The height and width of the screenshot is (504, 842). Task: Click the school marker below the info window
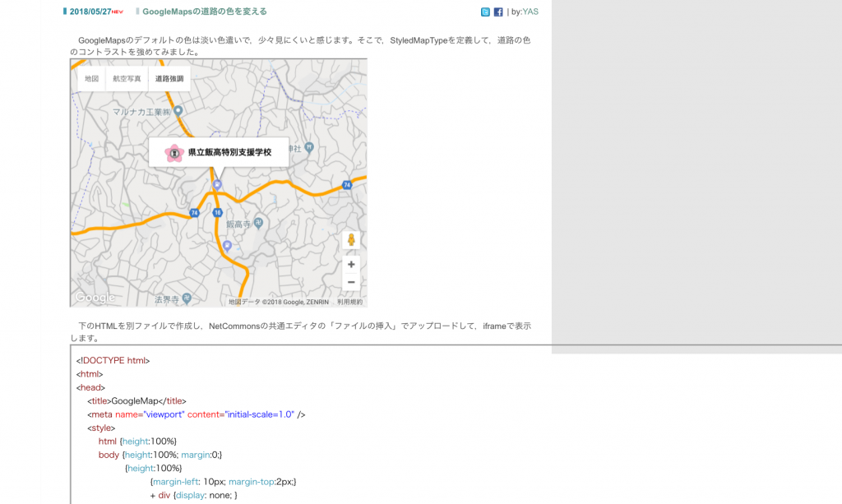[x=217, y=185]
